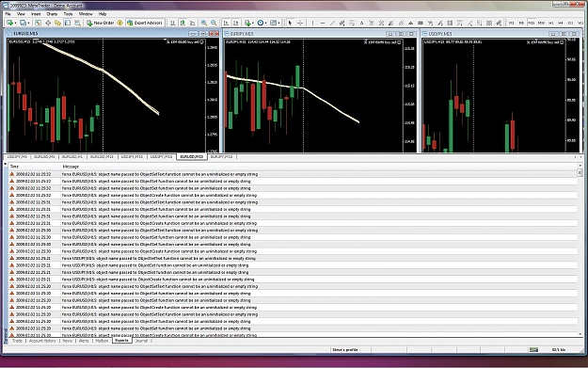Open the Window menu
The width and height of the screenshot is (588, 368).
tap(86, 14)
